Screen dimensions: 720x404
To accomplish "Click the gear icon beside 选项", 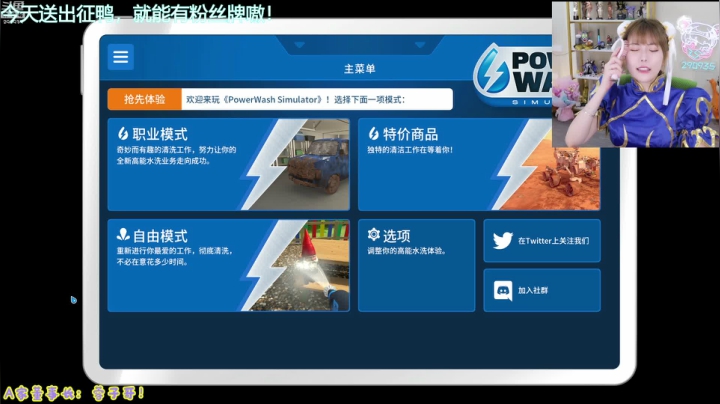I will [374, 235].
